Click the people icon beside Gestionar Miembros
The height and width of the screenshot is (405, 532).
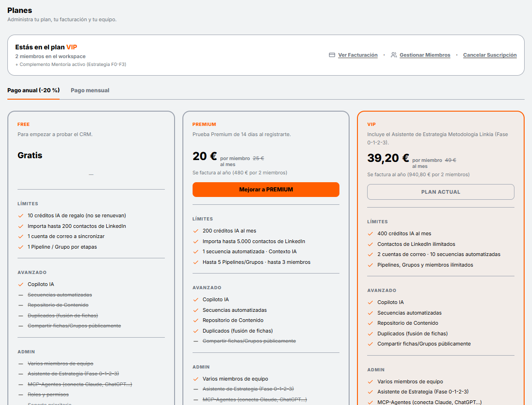point(393,55)
